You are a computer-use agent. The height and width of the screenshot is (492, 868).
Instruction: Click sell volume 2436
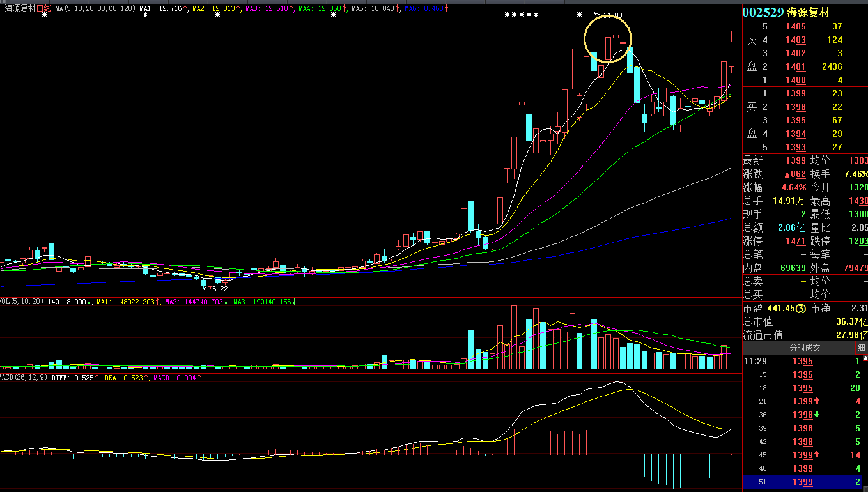click(832, 67)
